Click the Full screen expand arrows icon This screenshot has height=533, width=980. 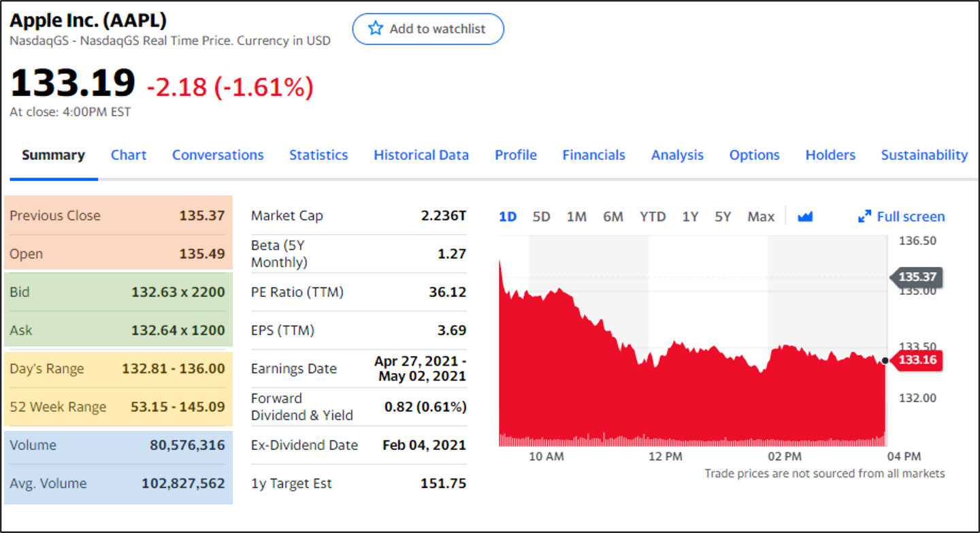click(x=864, y=216)
